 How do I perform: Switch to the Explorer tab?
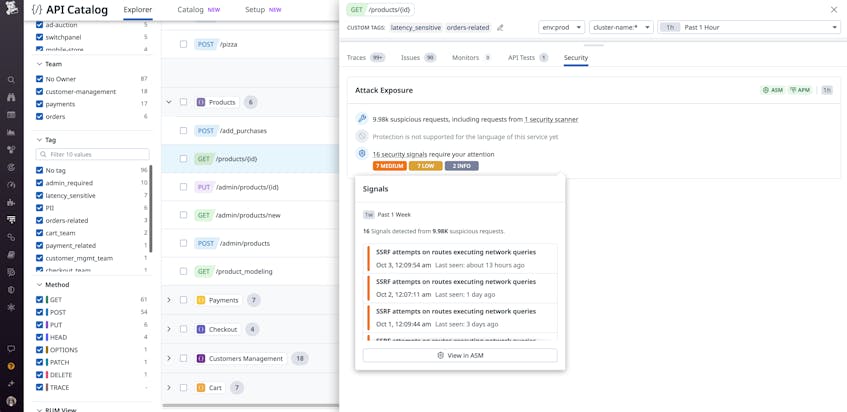[x=138, y=10]
